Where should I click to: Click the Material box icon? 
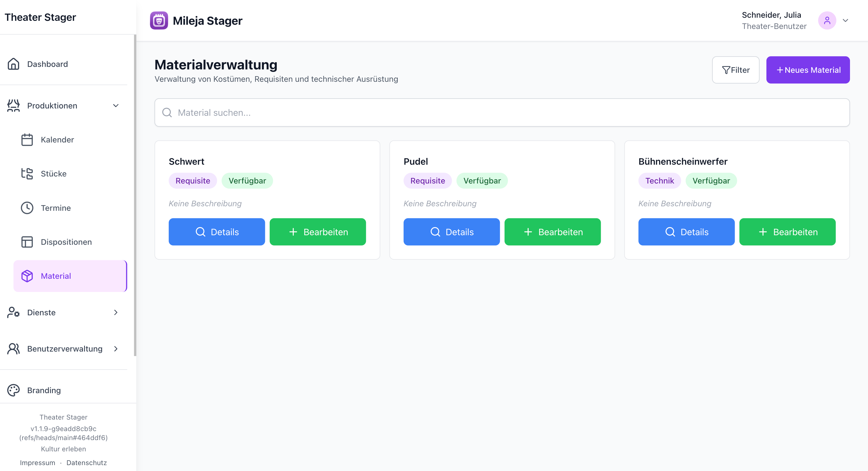pos(27,276)
